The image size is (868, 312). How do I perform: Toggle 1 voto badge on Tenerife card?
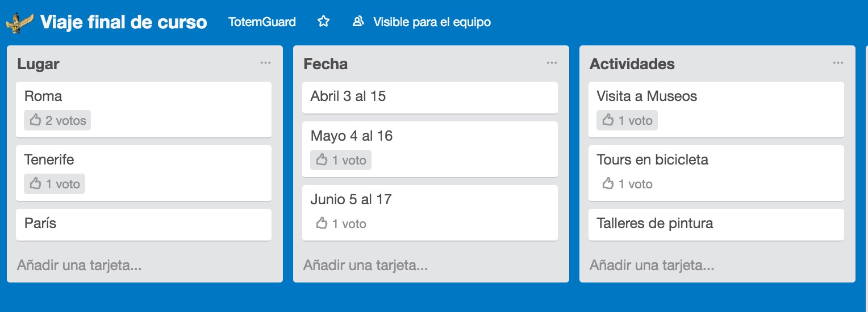point(55,184)
